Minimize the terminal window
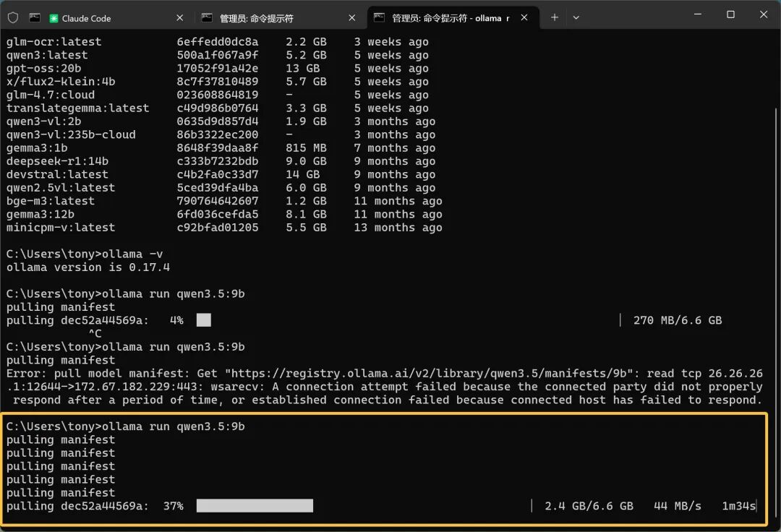This screenshot has width=781, height=532. click(698, 14)
